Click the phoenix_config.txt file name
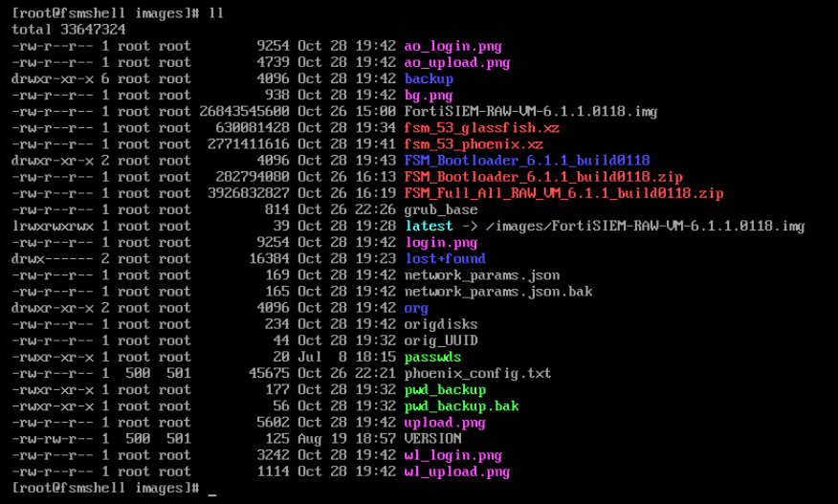 pyautogui.click(x=477, y=373)
